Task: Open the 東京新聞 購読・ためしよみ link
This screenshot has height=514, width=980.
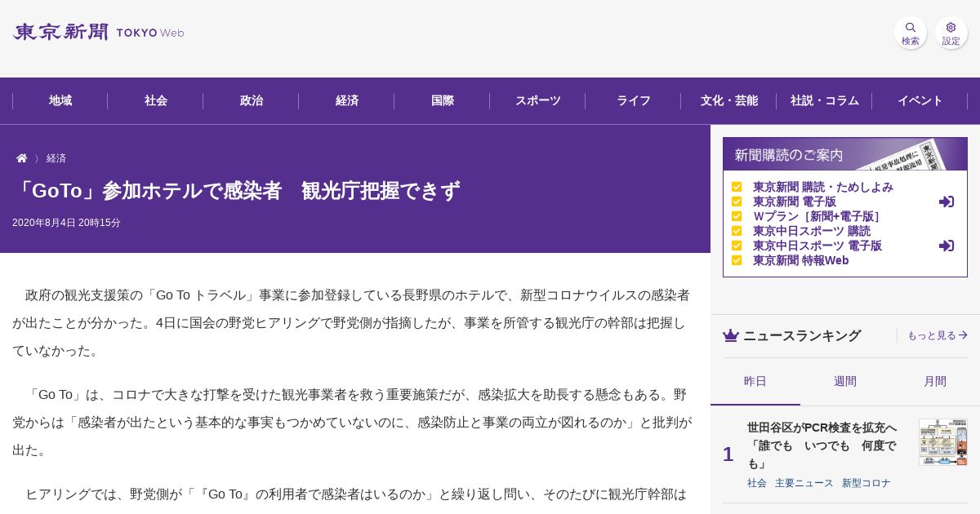Action: [x=823, y=187]
